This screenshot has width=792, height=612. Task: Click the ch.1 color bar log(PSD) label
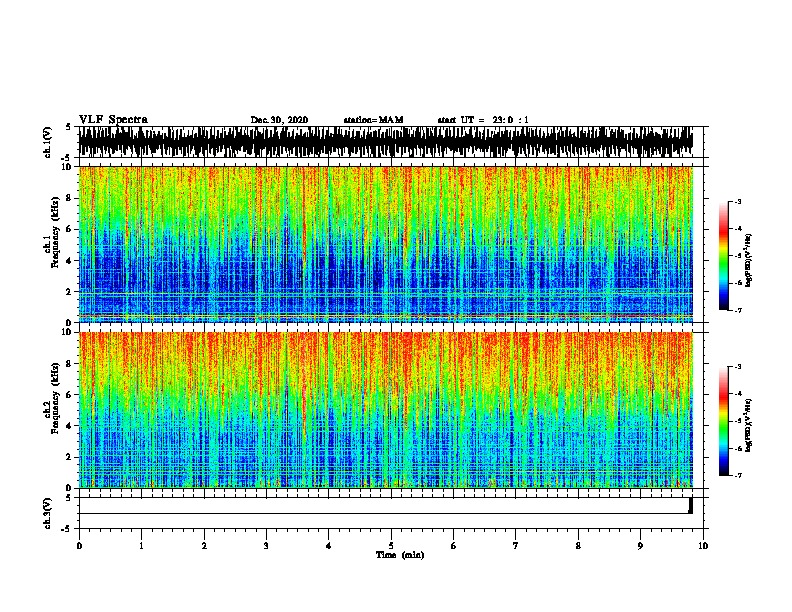coord(749,260)
